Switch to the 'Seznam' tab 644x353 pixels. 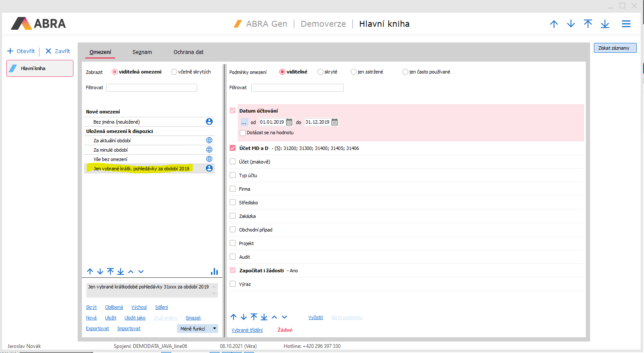point(142,52)
